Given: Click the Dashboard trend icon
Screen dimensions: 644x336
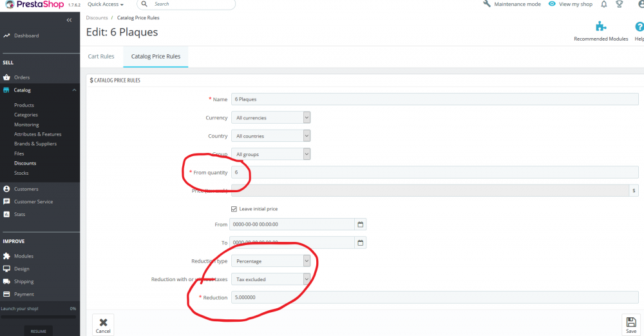Looking at the screenshot, I should click(6, 35).
